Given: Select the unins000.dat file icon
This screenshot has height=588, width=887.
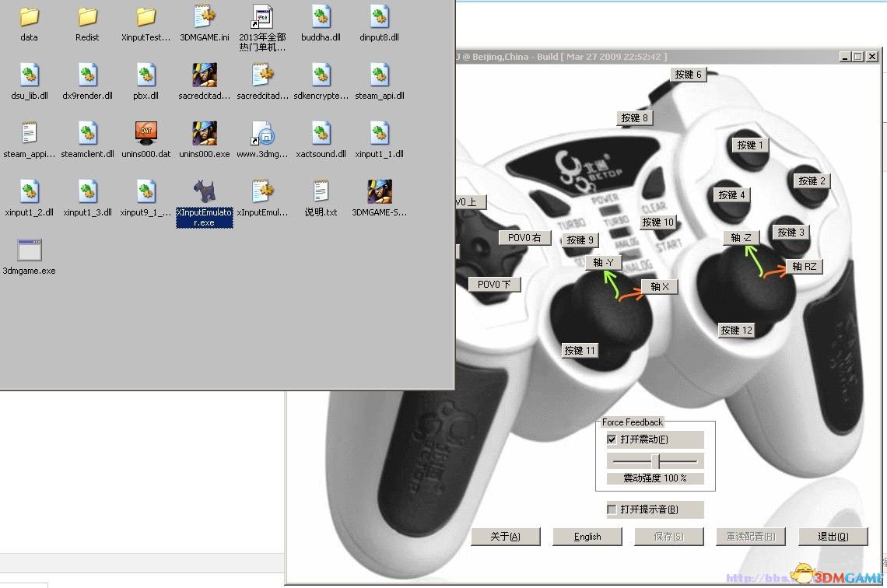Looking at the screenshot, I should [146, 134].
